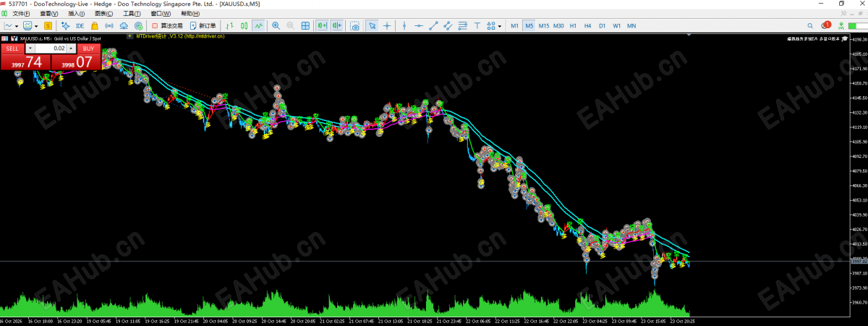Open the 帮助(H) menu

(190, 14)
